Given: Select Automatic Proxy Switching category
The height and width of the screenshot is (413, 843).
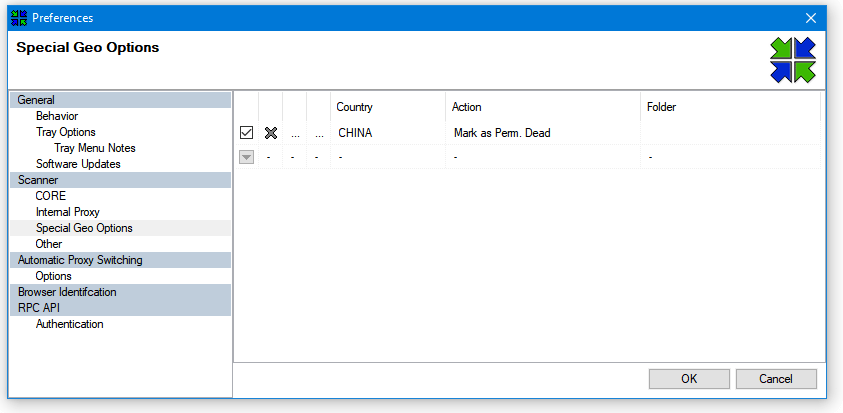Looking at the screenshot, I should [x=120, y=260].
